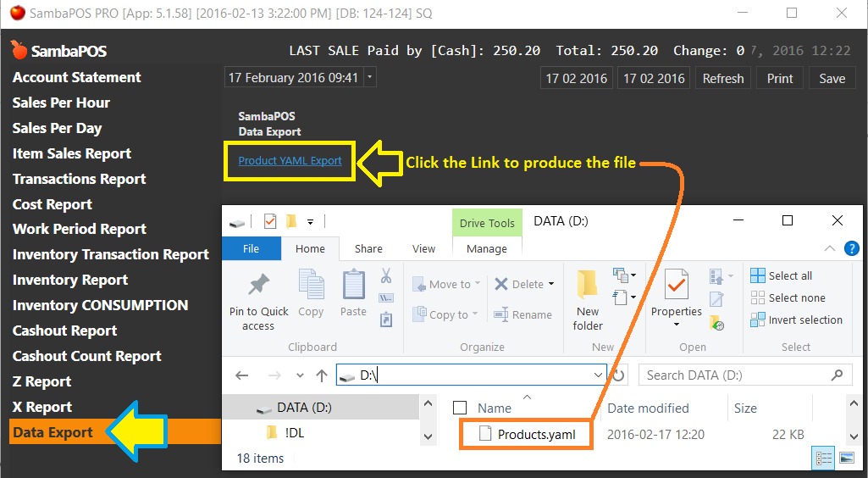Open Account Statement report

(77, 77)
